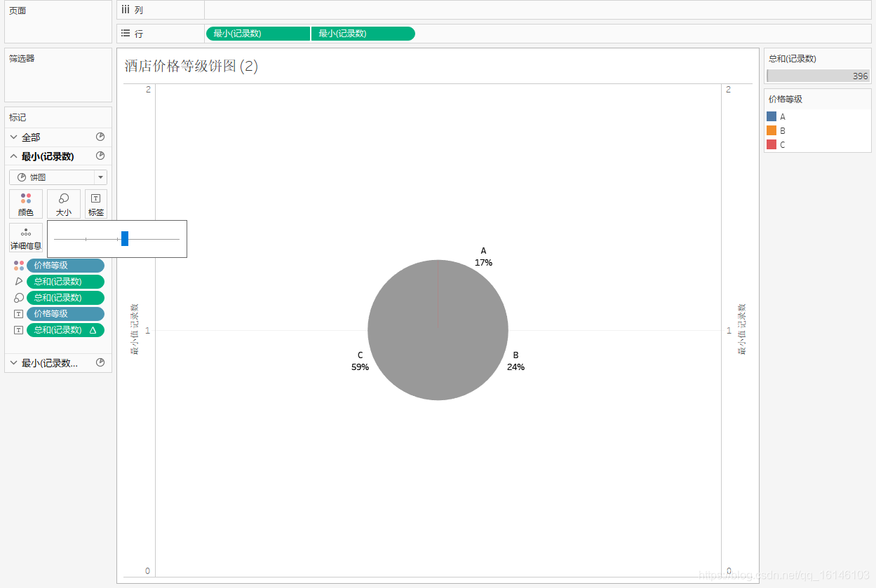Image resolution: width=876 pixels, height=588 pixels.
Task: Select the 价格等级 color pill
Action: click(65, 266)
